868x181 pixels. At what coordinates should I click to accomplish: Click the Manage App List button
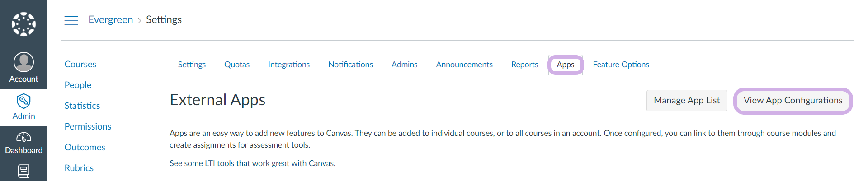(687, 100)
